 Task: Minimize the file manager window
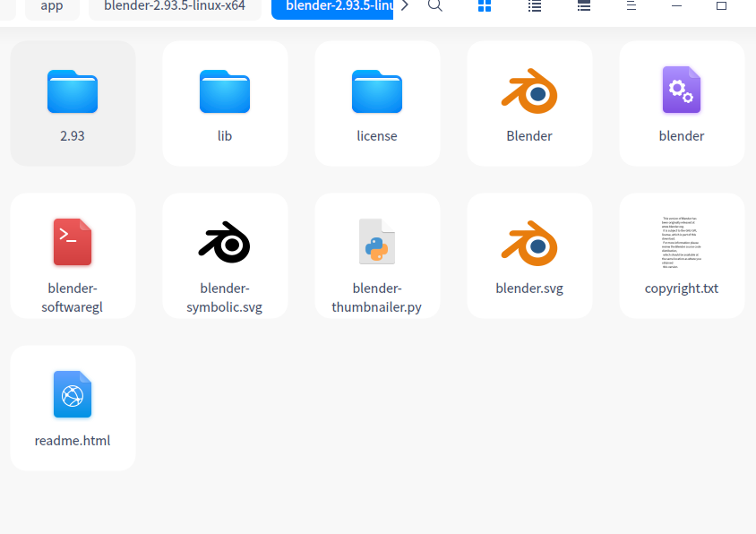(x=676, y=5)
